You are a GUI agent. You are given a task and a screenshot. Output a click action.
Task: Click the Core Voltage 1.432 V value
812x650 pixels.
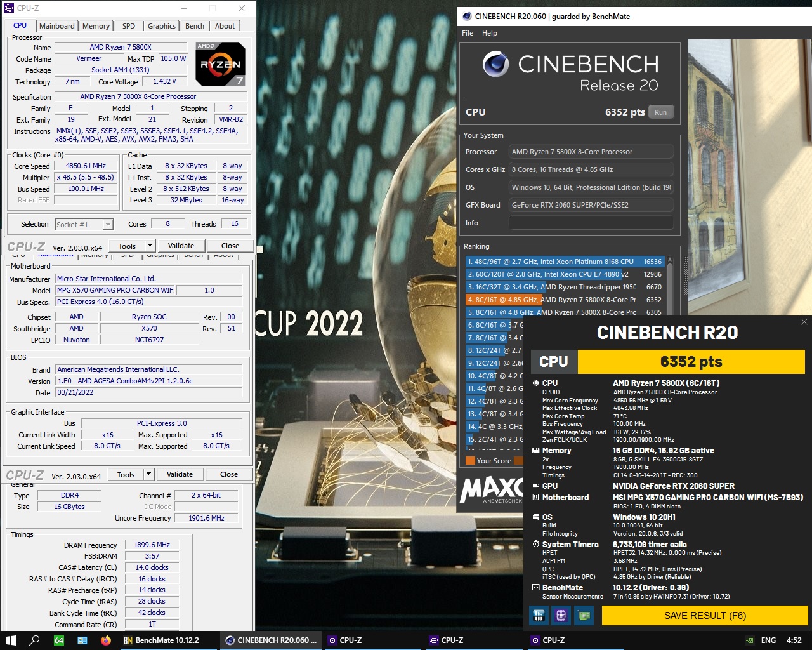tap(164, 81)
